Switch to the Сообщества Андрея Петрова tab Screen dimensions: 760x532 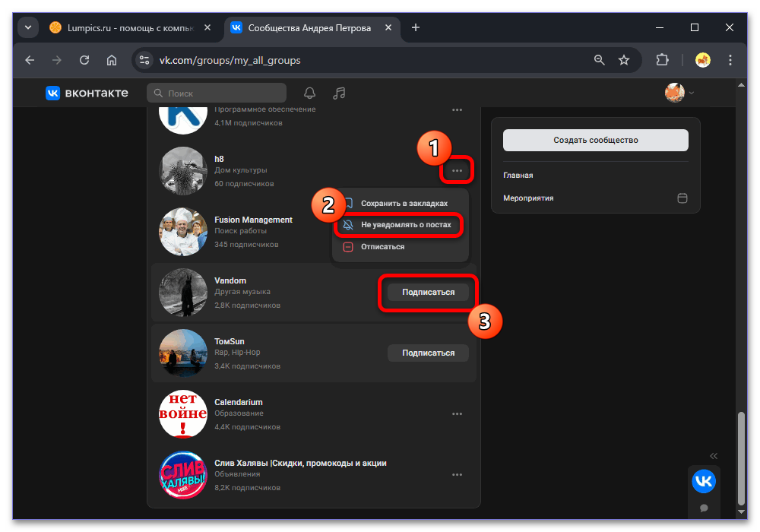312,28
